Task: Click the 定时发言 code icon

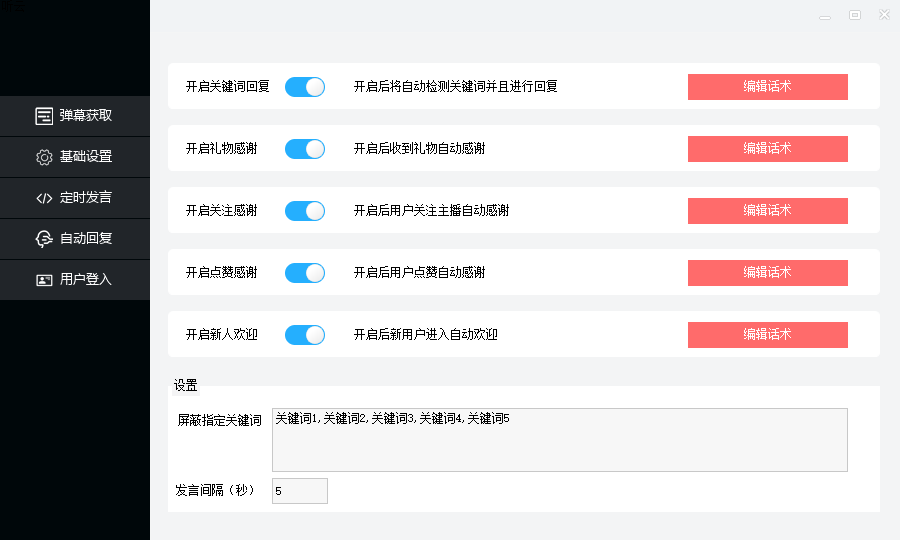Action: (44, 198)
